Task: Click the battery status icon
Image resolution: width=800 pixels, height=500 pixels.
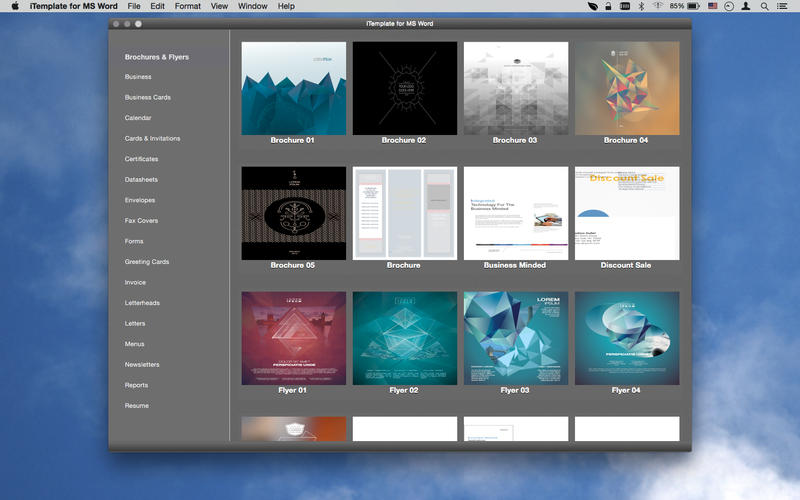Action: [x=693, y=6]
